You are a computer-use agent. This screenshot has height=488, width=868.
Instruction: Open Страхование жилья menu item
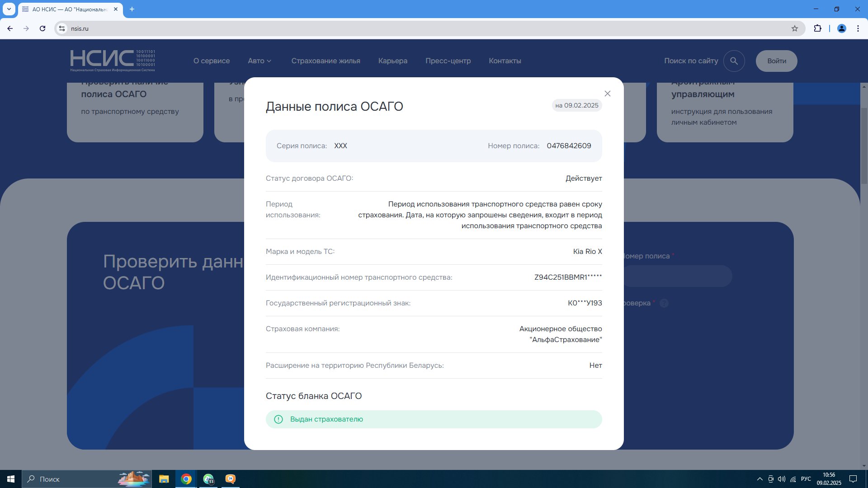pos(325,61)
